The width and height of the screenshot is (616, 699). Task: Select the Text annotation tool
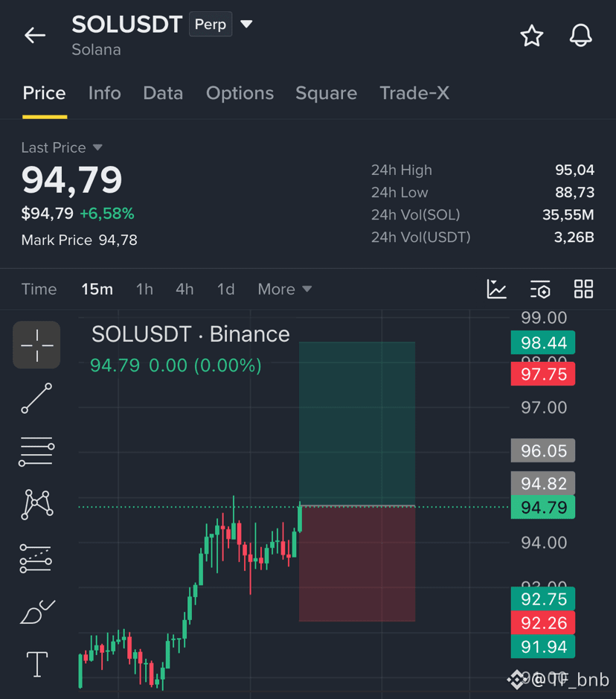(37, 664)
